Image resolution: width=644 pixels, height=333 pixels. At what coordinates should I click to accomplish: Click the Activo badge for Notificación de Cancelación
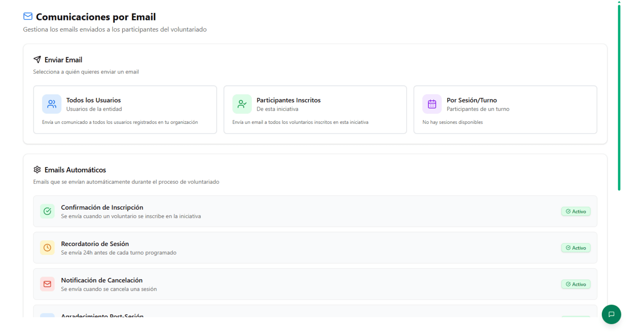[576, 285]
